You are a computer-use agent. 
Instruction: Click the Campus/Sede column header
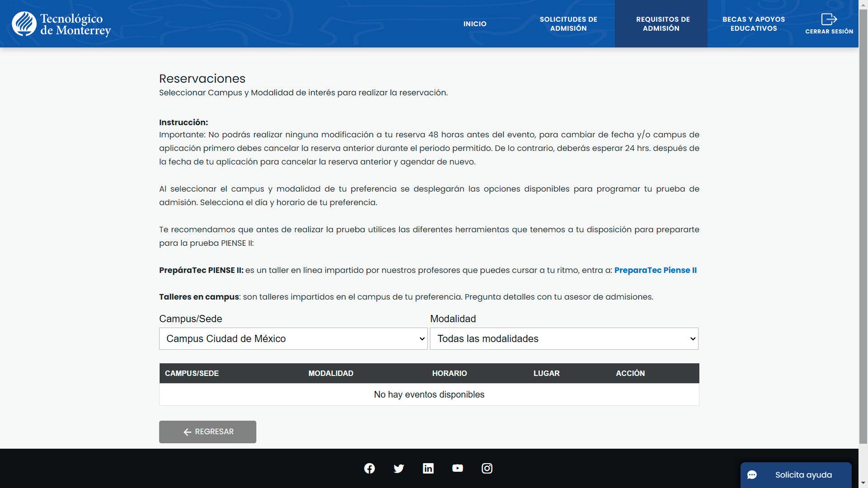point(192,374)
